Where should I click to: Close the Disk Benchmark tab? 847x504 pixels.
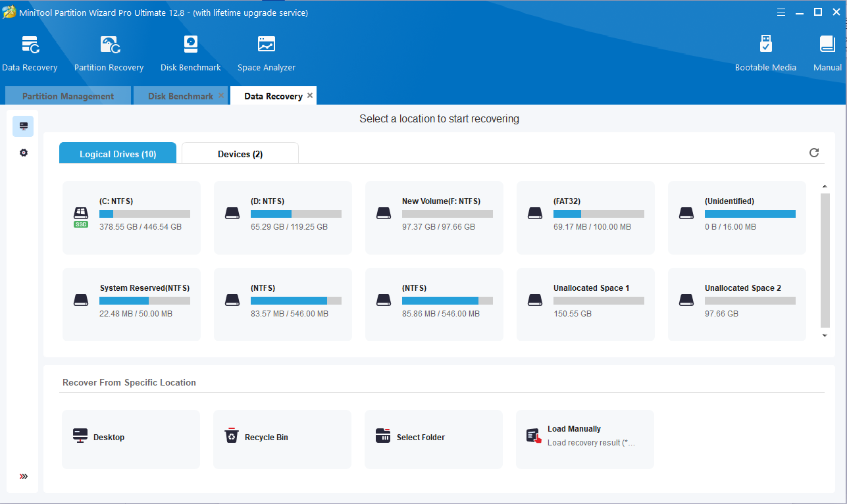pos(221,95)
